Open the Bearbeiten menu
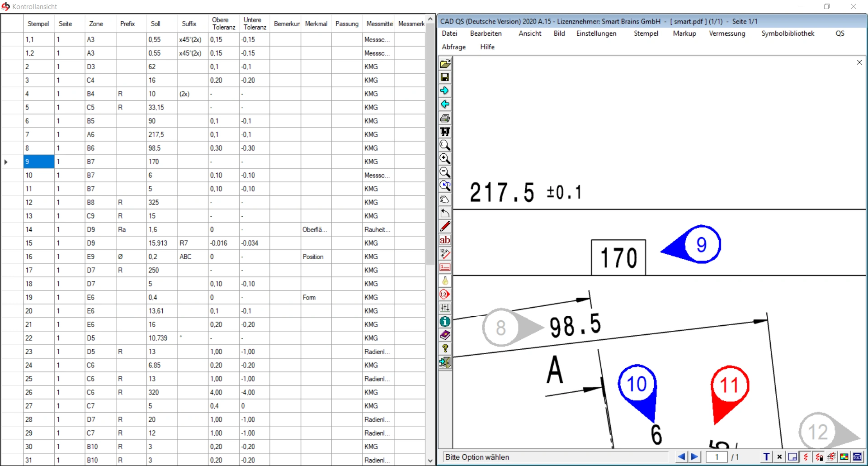The image size is (868, 466). (x=486, y=33)
